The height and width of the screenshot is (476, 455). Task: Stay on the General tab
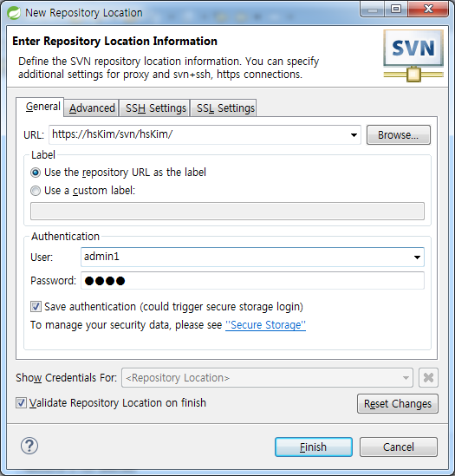pyautogui.click(x=40, y=107)
